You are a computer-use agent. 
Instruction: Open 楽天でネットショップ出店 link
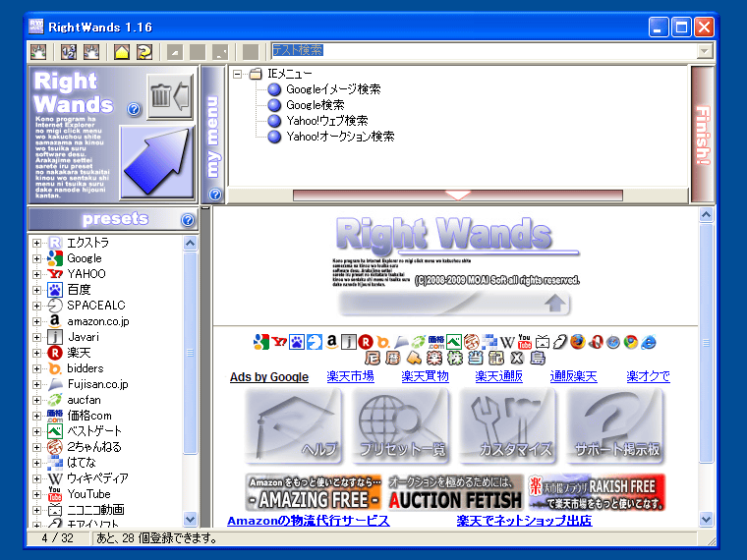point(524,521)
